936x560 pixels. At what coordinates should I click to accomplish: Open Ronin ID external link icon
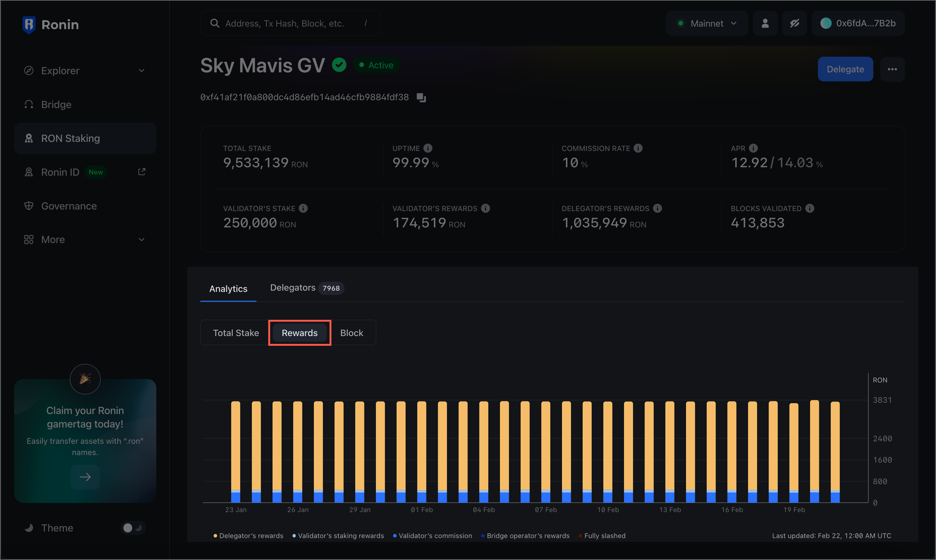142,172
